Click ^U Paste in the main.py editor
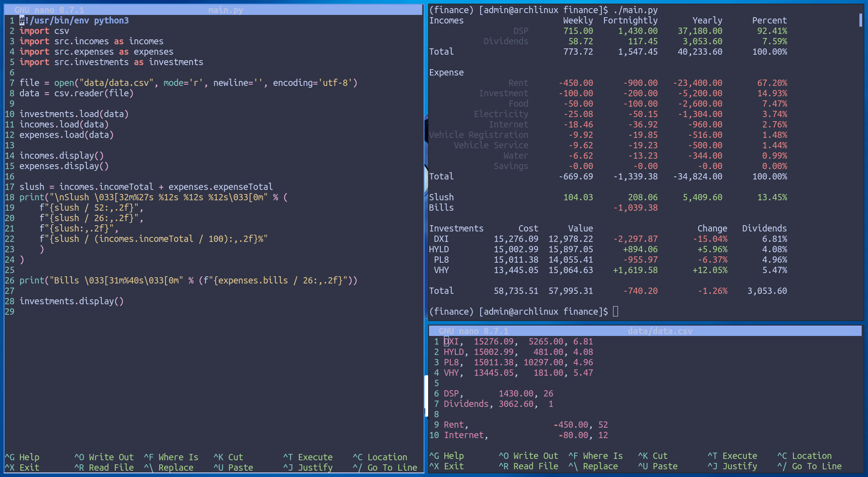The width and height of the screenshot is (868, 477). coord(233,468)
